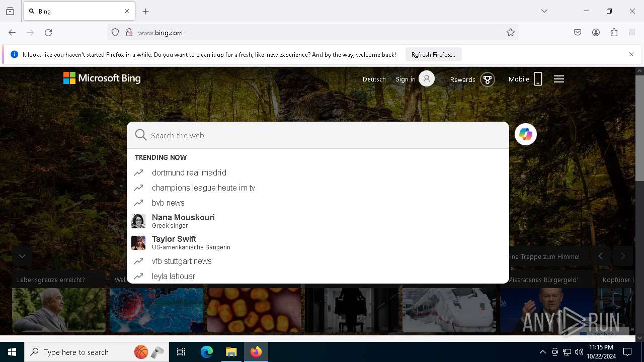Select Taylor Swift suggestion
This screenshot has height=362, width=644.
coord(318,243)
